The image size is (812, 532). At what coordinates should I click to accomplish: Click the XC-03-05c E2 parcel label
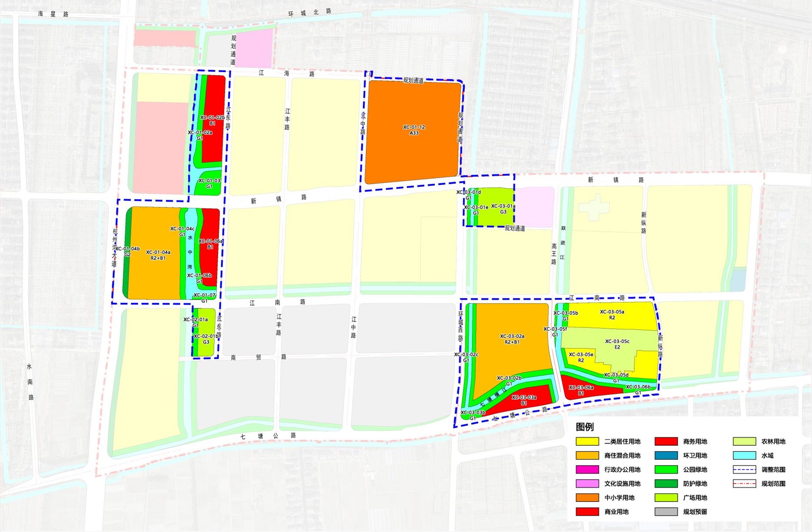coord(617,344)
